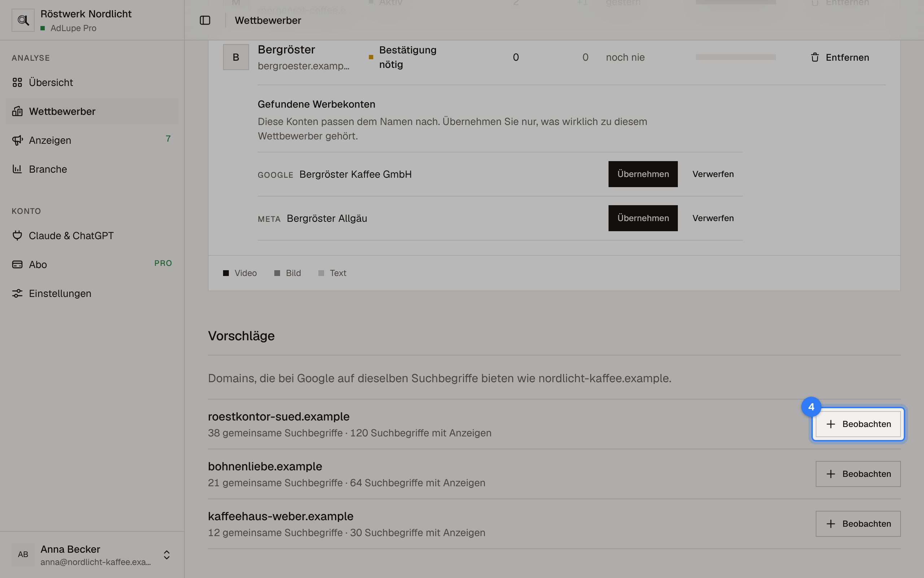Discard the Meta account Bergröster Allgäu
Viewport: 924px width, 578px height.
pos(713,218)
